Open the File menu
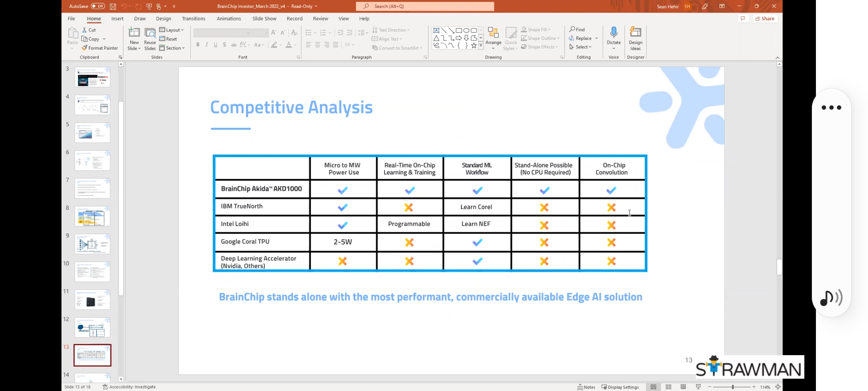This screenshot has height=391, width=868. [71, 18]
